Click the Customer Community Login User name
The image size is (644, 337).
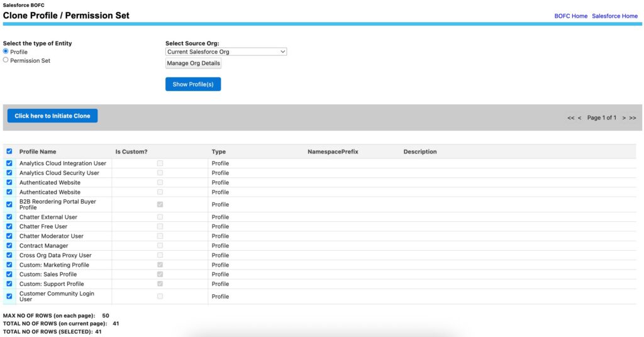(57, 296)
